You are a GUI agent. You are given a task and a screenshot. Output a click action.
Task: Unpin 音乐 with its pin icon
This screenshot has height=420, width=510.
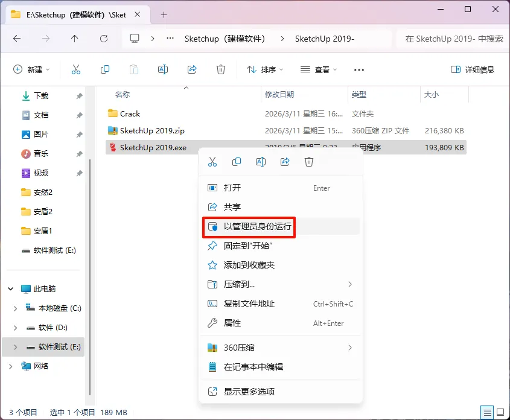point(79,154)
